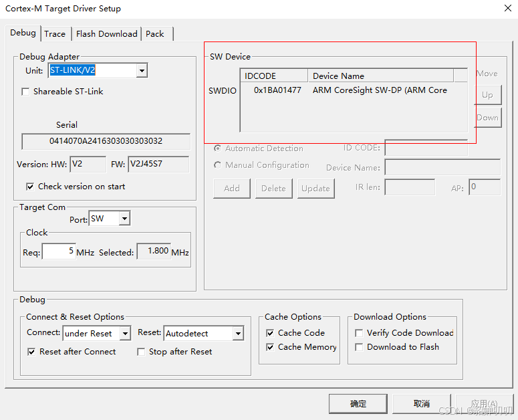Click the AP input field

click(x=485, y=187)
